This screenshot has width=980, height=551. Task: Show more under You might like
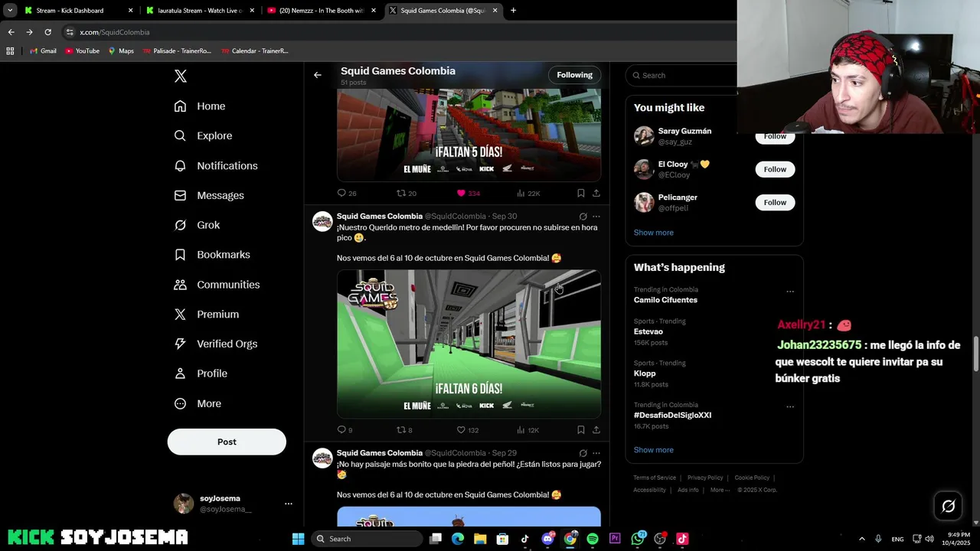coord(653,233)
